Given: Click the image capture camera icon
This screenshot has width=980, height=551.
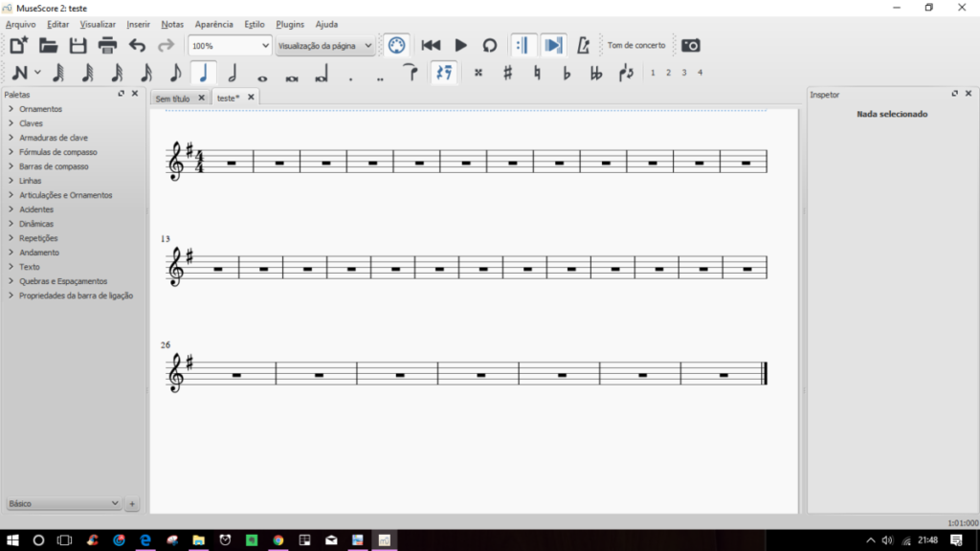Looking at the screenshot, I should 690,45.
